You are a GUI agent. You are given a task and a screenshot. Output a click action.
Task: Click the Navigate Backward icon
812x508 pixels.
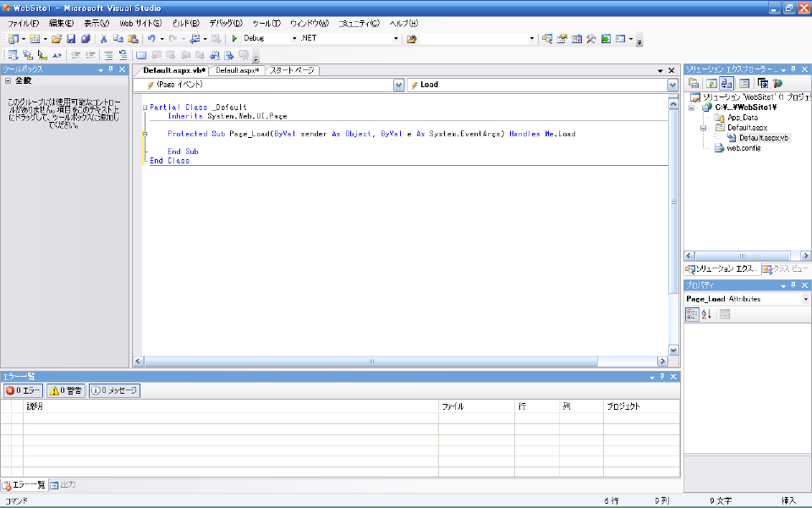tap(195, 39)
